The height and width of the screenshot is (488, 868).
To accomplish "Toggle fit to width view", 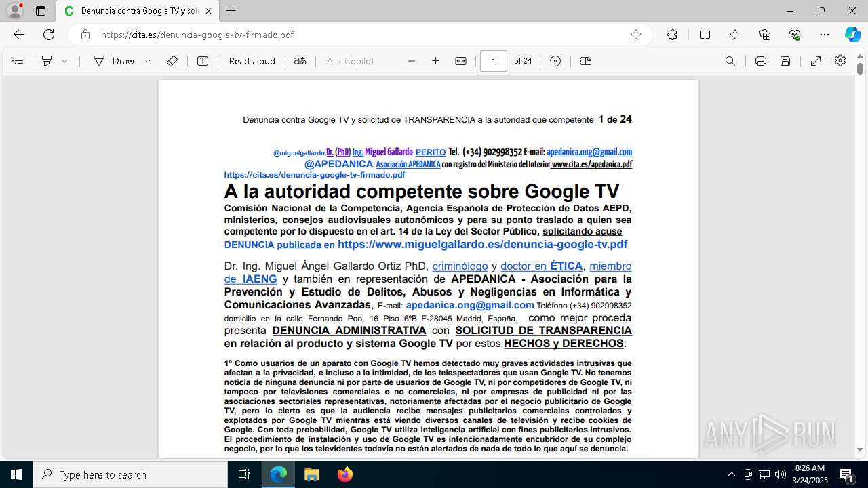I will 460,61.
